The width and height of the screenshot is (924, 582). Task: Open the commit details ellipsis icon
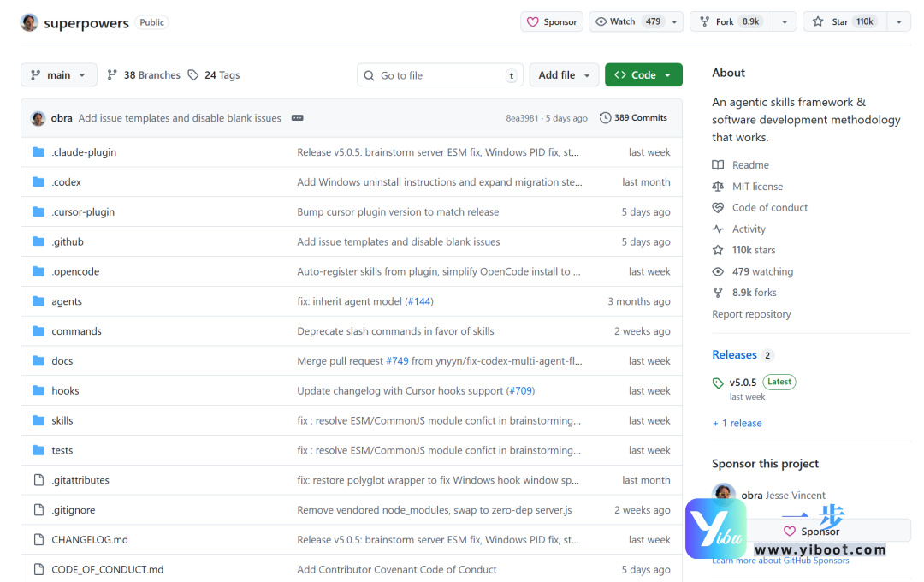click(x=297, y=118)
